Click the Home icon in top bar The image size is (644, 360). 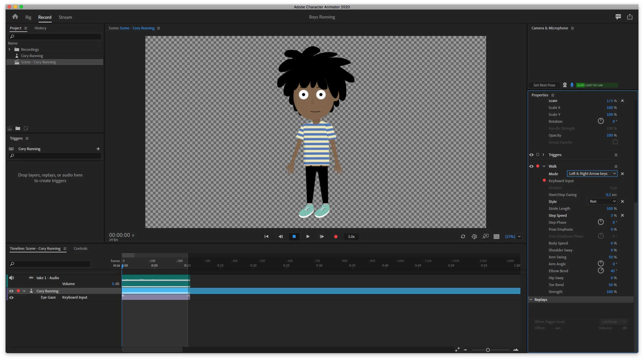[15, 17]
